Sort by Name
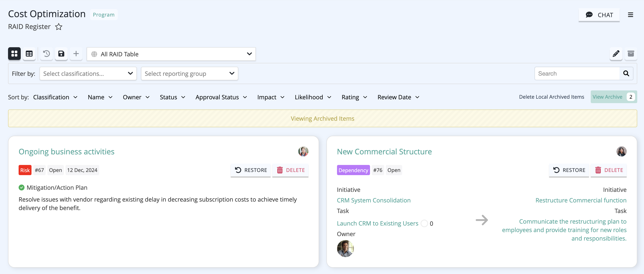The width and height of the screenshot is (644, 274). 100,97
